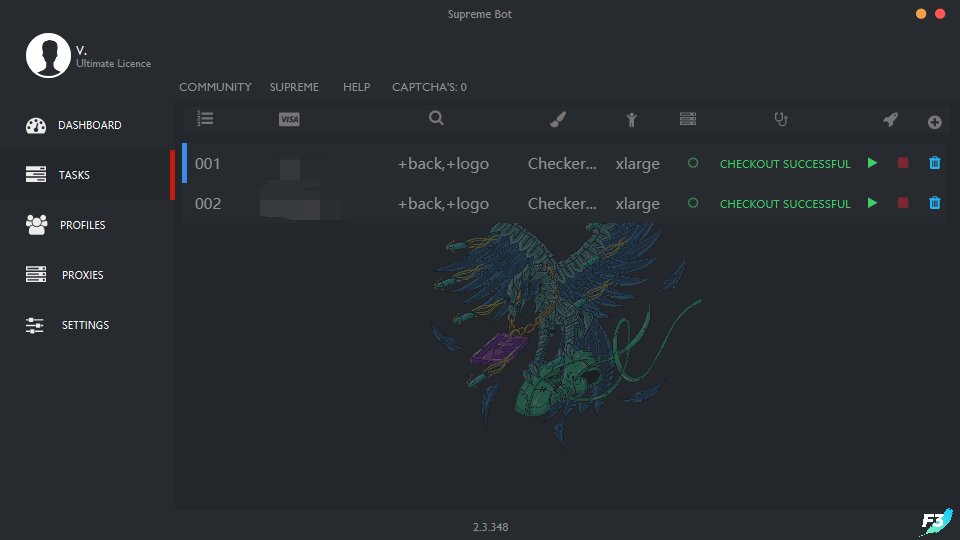Click the Visa card column icon

point(289,119)
